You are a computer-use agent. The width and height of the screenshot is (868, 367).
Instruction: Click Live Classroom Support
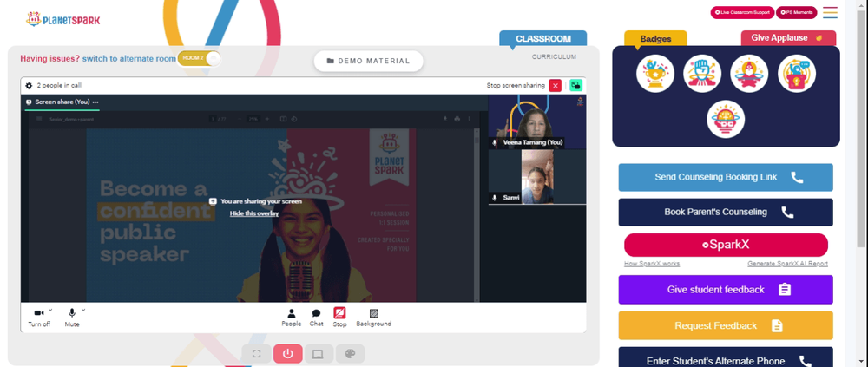pos(742,12)
